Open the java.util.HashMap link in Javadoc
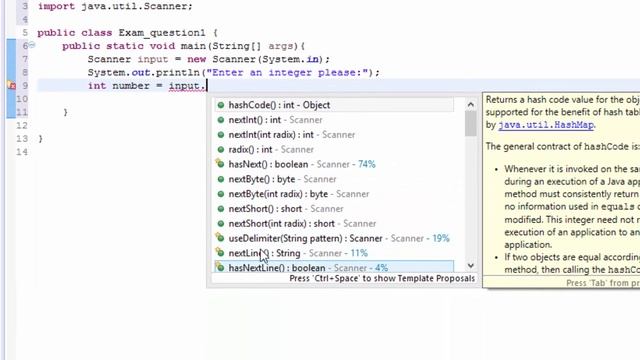Screen dimensions: 640x360 546,125
